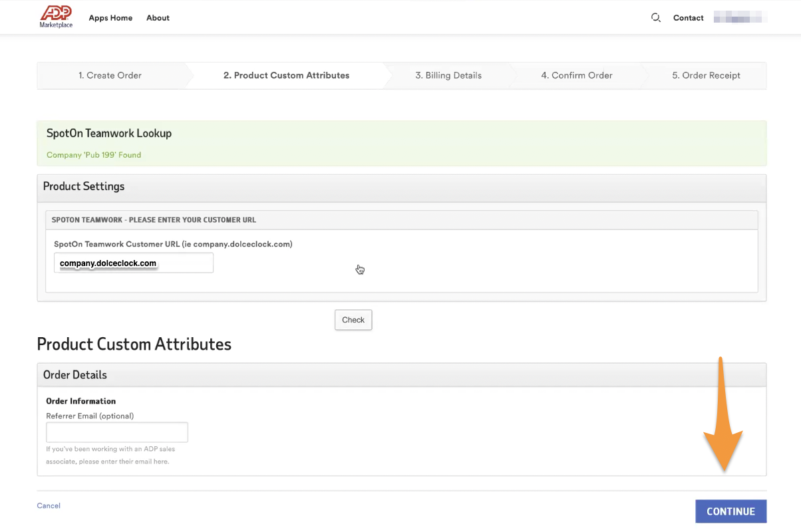The image size is (801, 532).
Task: Click the "Company 'Pub 199' Found" message
Action: pos(94,155)
